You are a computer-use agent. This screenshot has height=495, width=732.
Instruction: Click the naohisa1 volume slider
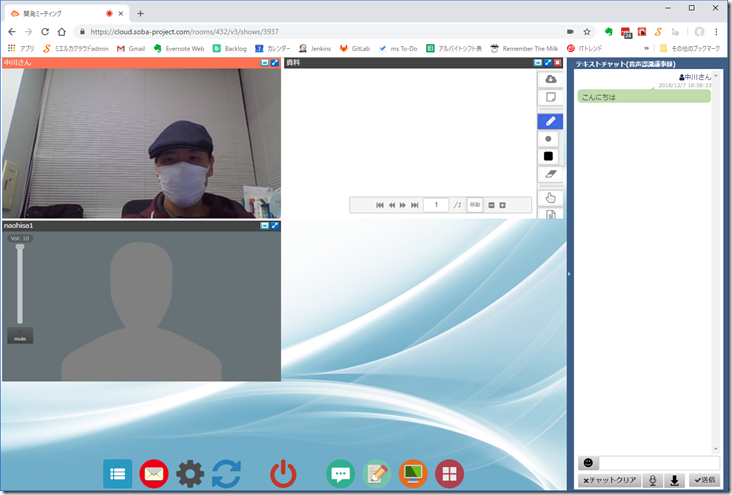click(x=20, y=284)
